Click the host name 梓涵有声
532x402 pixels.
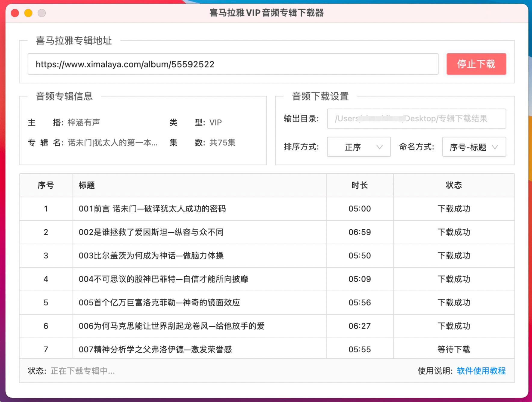(x=84, y=122)
